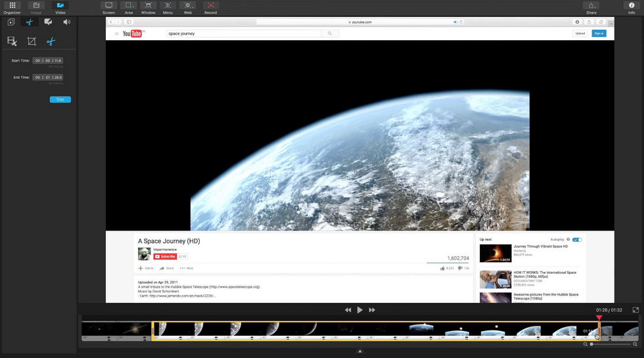The height and width of the screenshot is (358, 644).
Task: Click the End Time field
Action: (x=48, y=78)
